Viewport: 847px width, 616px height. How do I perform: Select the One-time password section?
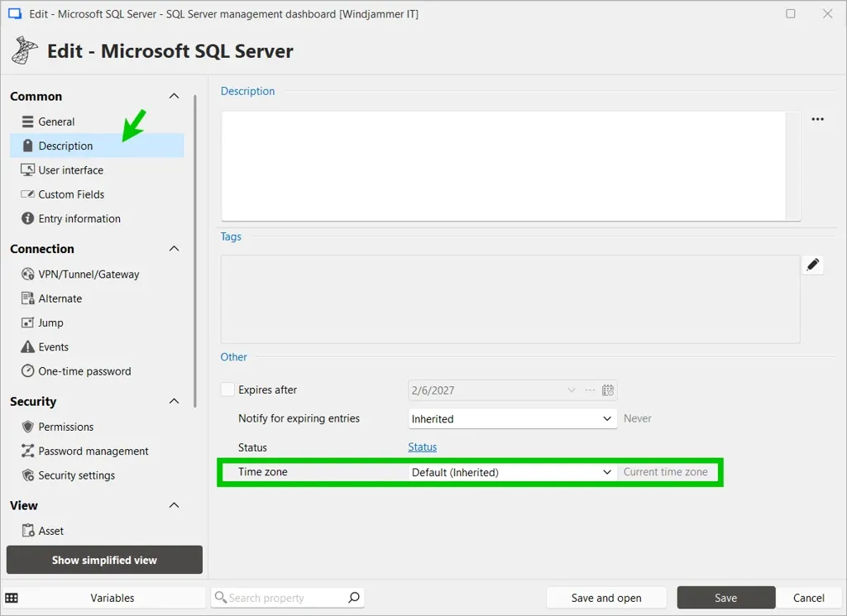coord(83,371)
